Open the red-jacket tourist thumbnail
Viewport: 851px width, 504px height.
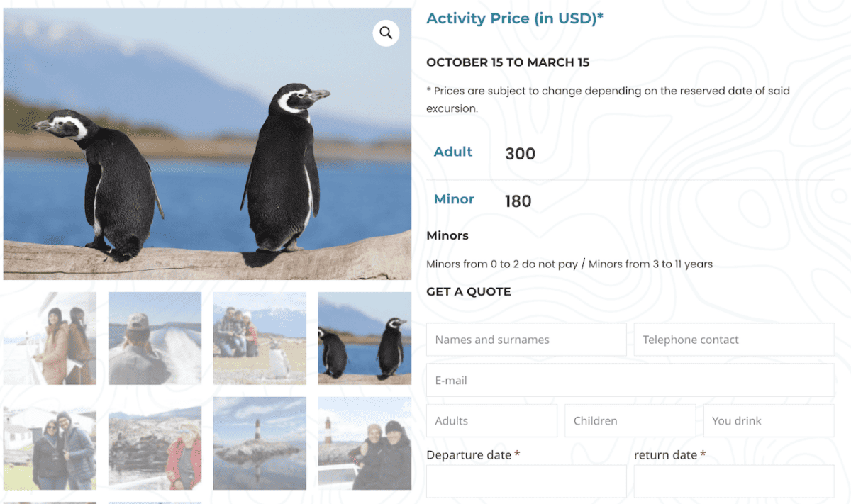pyautogui.click(x=155, y=443)
